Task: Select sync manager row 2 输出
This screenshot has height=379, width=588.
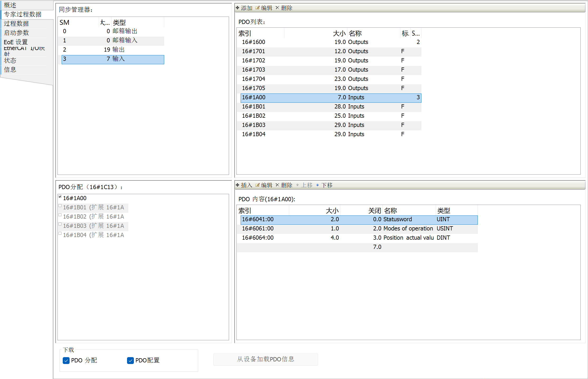Action: pyautogui.click(x=113, y=50)
